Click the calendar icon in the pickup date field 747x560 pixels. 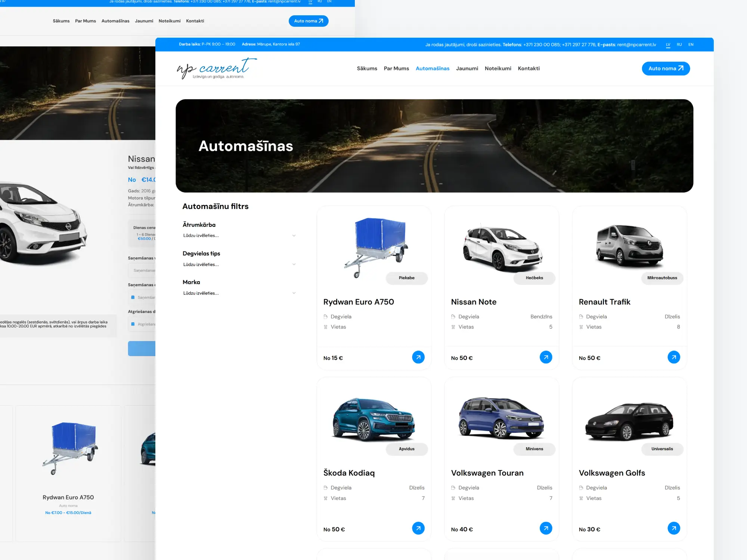point(133,297)
